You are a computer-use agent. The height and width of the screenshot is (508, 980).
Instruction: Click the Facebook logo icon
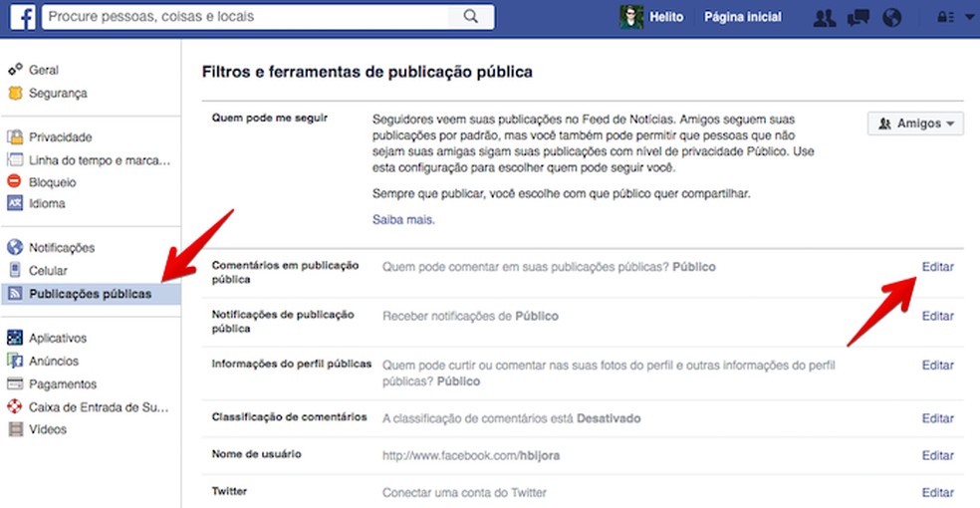pyautogui.click(x=23, y=17)
